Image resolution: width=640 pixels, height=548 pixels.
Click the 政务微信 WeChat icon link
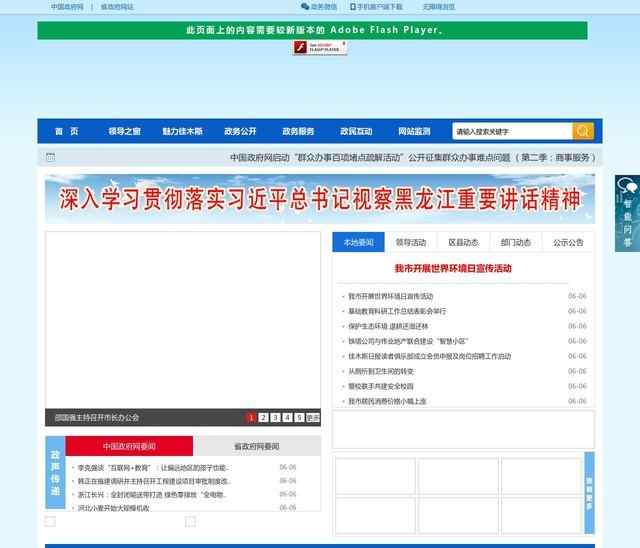pyautogui.click(x=319, y=7)
